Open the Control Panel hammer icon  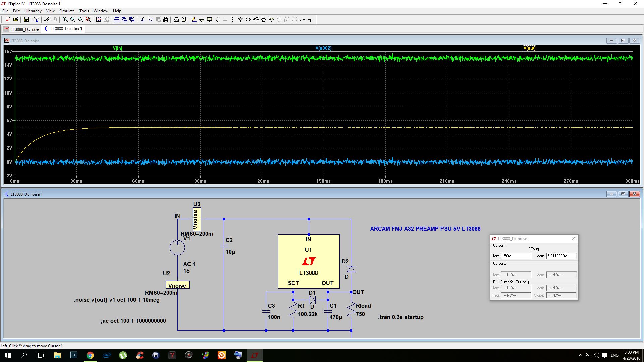tap(36, 20)
